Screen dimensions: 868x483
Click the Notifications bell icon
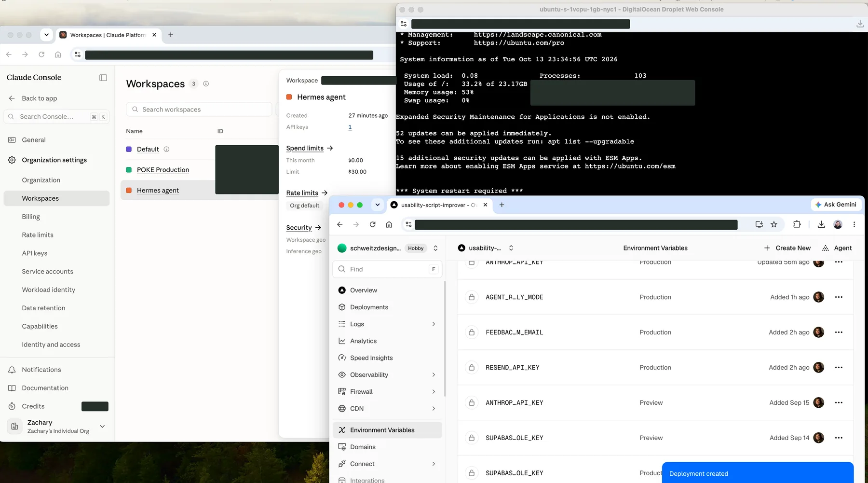click(12, 370)
